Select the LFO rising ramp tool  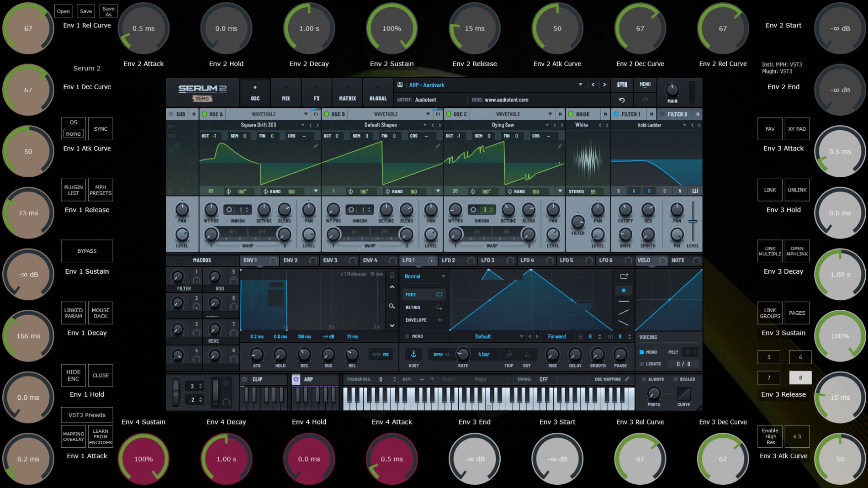tap(624, 312)
